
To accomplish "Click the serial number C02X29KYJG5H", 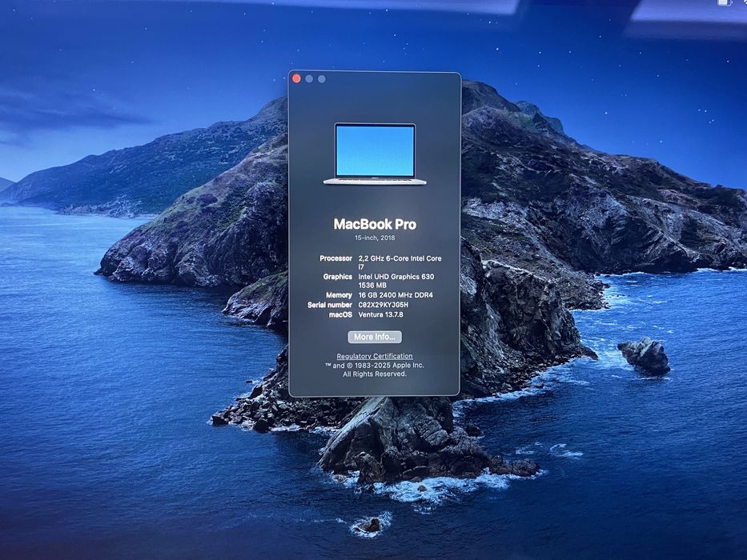I will (x=383, y=305).
